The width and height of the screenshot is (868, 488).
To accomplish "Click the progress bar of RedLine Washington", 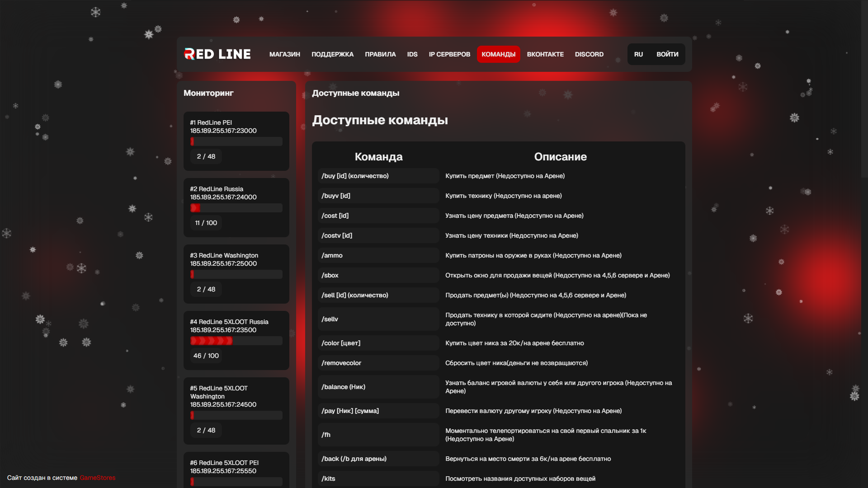I will pyautogui.click(x=236, y=274).
